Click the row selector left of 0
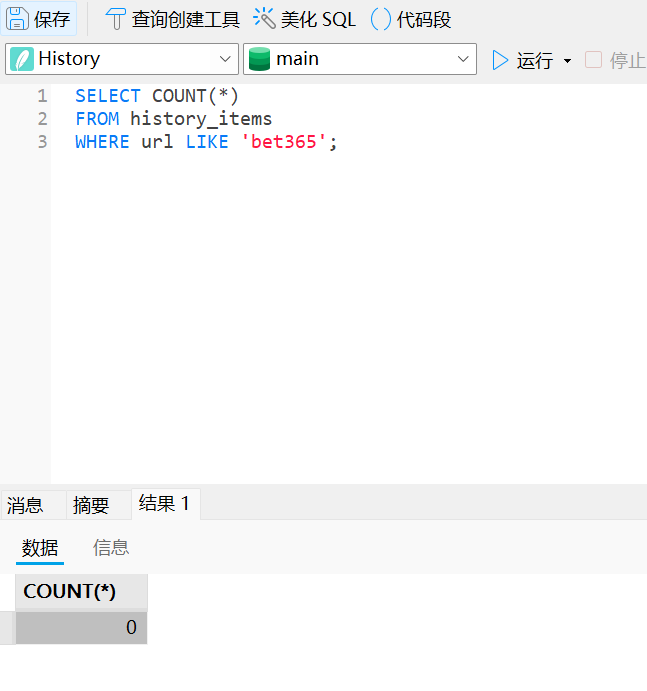The width and height of the screenshot is (647, 691). tap(7, 627)
